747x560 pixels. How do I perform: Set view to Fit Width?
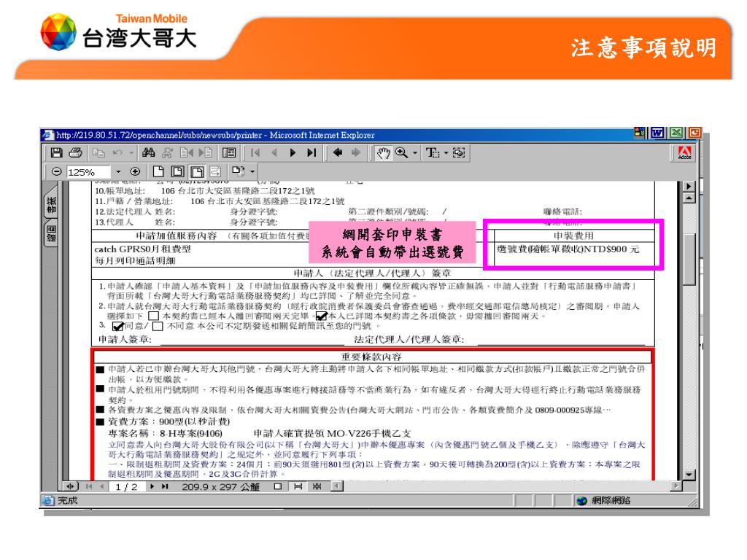click(197, 171)
